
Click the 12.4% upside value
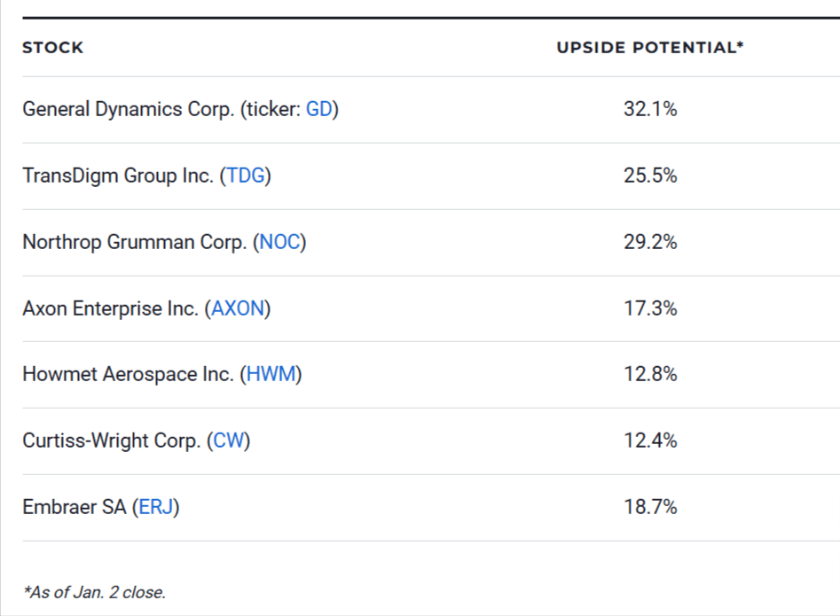[x=650, y=441]
